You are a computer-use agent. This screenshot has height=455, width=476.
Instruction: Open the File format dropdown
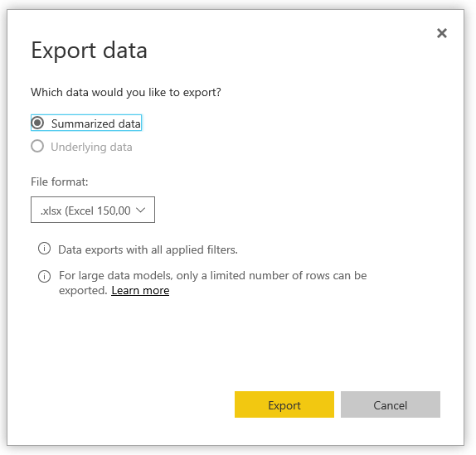coord(93,210)
